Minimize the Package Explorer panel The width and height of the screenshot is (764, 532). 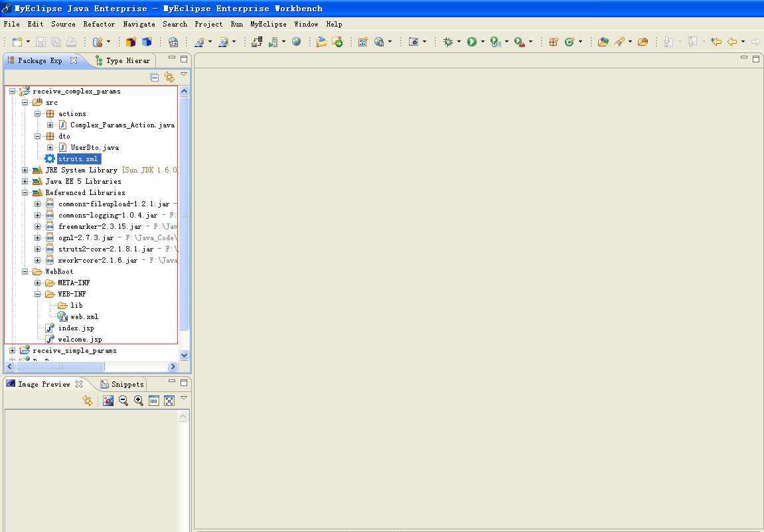click(x=171, y=58)
